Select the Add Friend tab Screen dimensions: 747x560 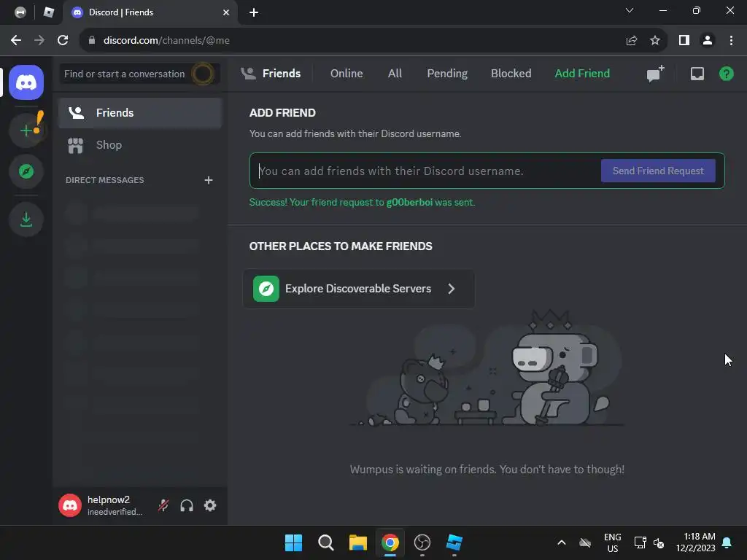pyautogui.click(x=582, y=74)
